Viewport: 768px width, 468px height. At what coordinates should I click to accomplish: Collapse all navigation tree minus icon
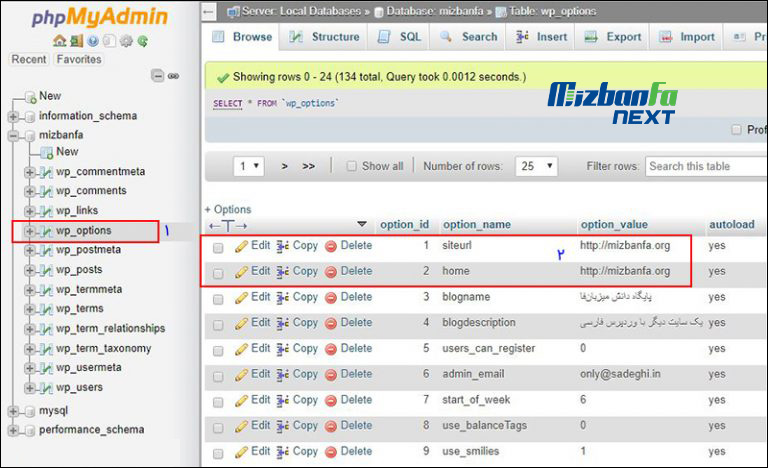pos(157,76)
